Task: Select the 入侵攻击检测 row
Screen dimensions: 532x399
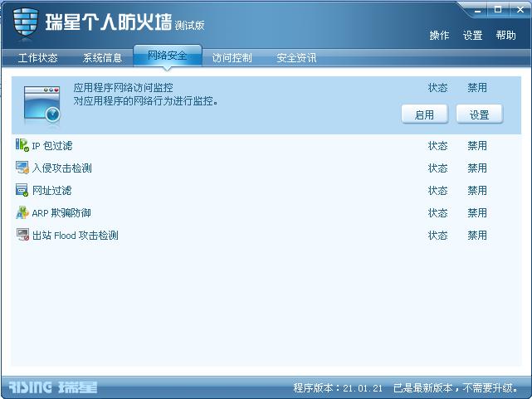Action: pyautogui.click(x=266, y=168)
